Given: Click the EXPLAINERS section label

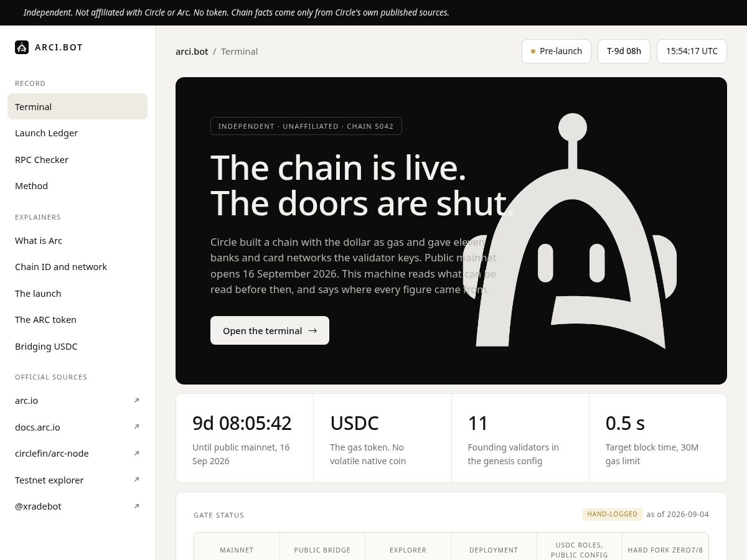Looking at the screenshot, I should tap(38, 217).
